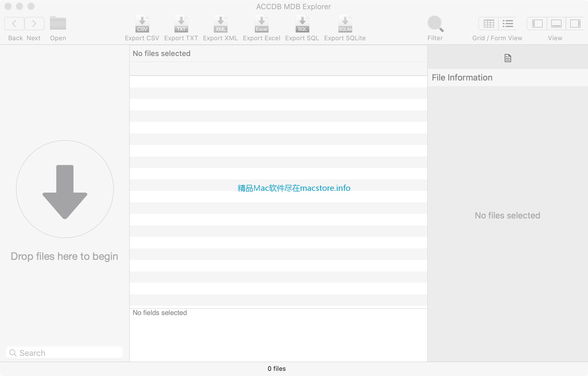The width and height of the screenshot is (588, 376).
Task: Export data with the TXT icon
Action: click(x=181, y=24)
